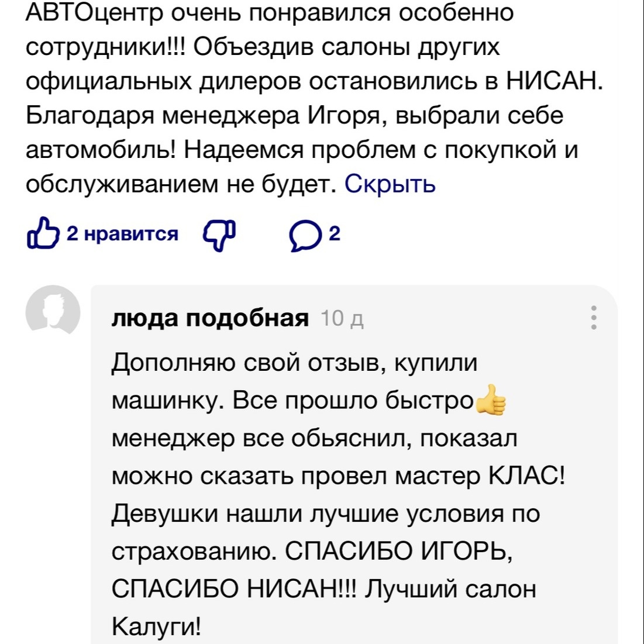Click the comment count number 2
The width and height of the screenshot is (644, 644).
[x=335, y=234]
